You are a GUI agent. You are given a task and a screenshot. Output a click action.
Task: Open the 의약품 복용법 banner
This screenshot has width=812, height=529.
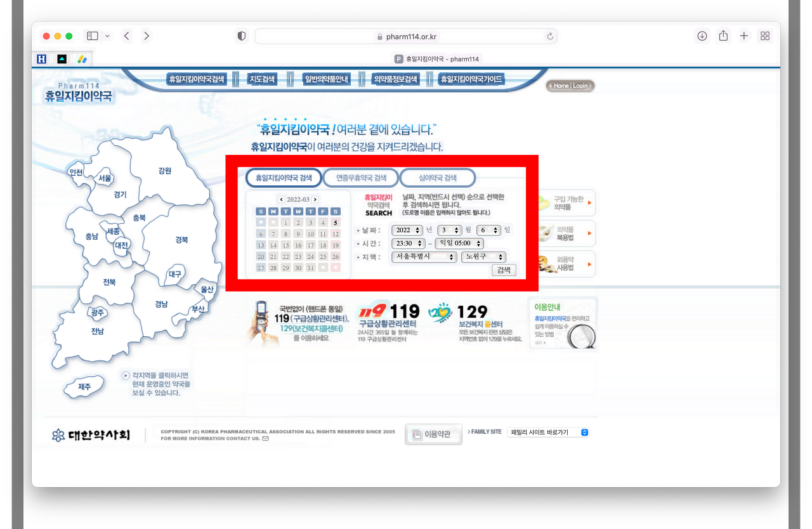567,233
